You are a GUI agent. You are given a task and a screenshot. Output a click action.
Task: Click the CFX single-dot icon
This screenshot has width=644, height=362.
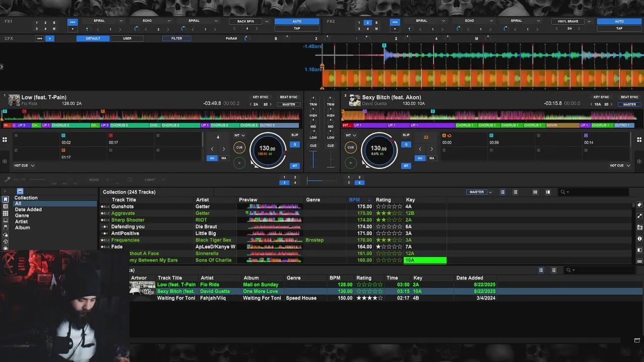pos(50,39)
